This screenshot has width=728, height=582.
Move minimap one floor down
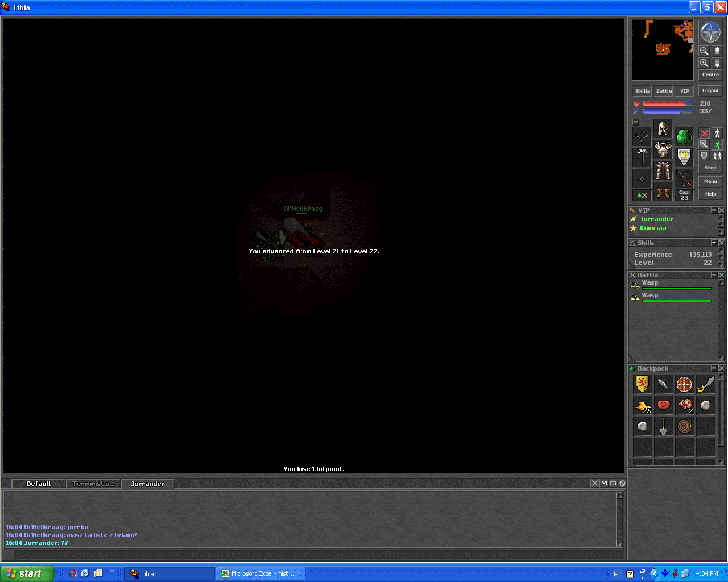pos(717,63)
